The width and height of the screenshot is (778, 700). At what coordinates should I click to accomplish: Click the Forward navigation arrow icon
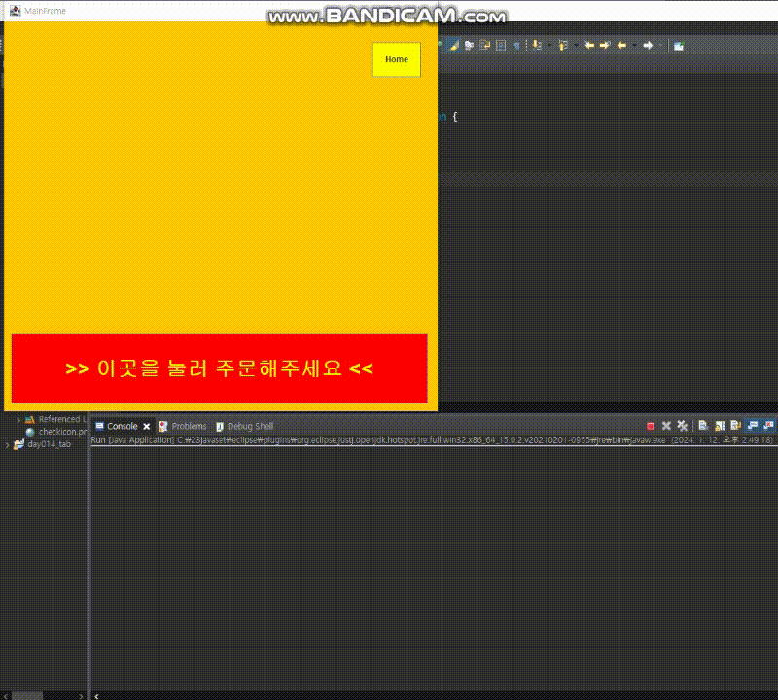point(648,45)
